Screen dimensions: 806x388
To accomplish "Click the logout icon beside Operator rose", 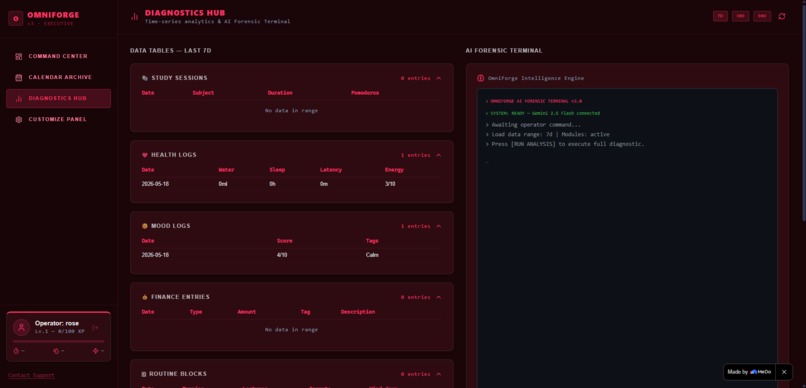I will coord(95,327).
